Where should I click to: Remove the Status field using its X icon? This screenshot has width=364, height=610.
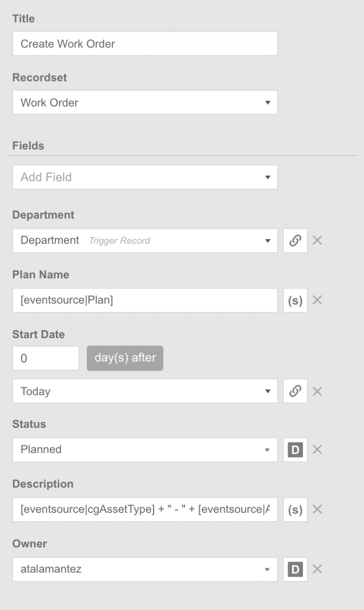coord(318,449)
